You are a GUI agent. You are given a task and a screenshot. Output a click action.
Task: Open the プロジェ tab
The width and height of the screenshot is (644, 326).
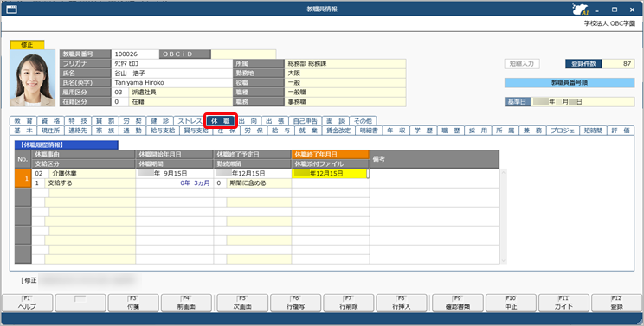pyautogui.click(x=563, y=131)
